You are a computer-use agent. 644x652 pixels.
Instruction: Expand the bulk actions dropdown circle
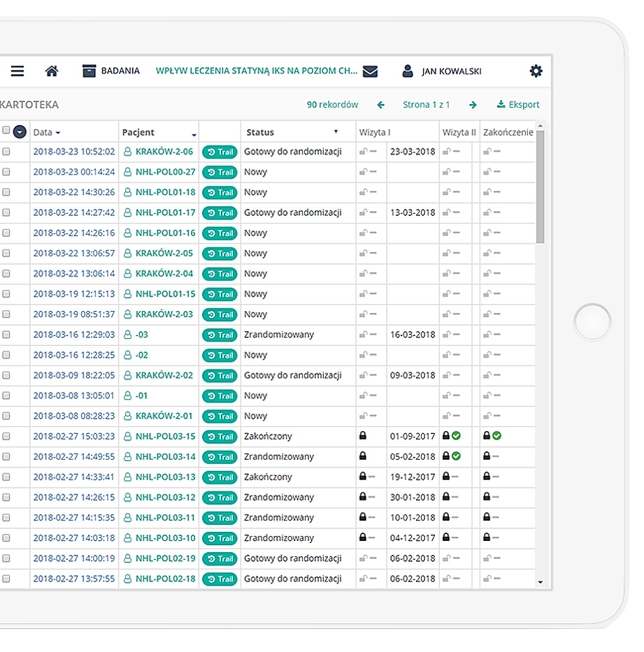(20, 131)
